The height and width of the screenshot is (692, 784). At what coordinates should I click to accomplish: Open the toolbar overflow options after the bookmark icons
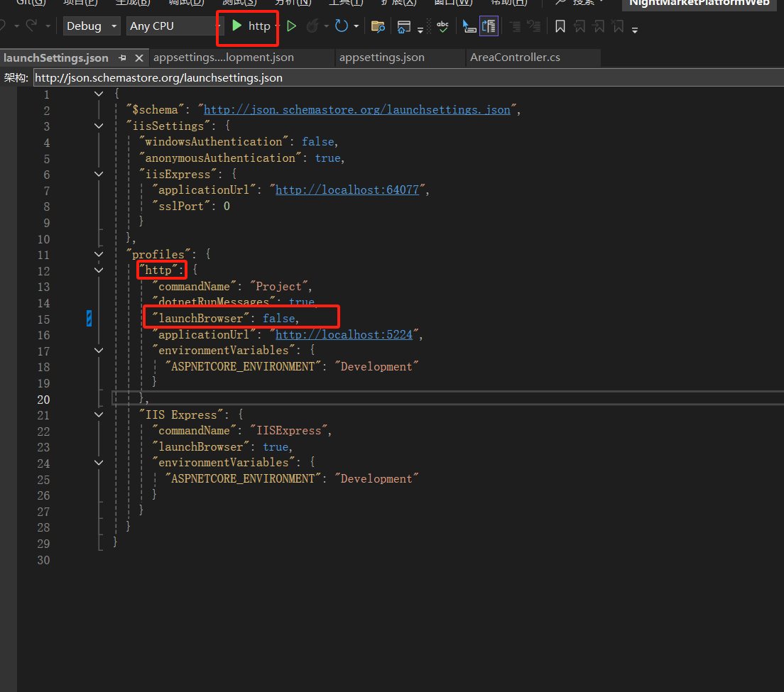[x=635, y=31]
